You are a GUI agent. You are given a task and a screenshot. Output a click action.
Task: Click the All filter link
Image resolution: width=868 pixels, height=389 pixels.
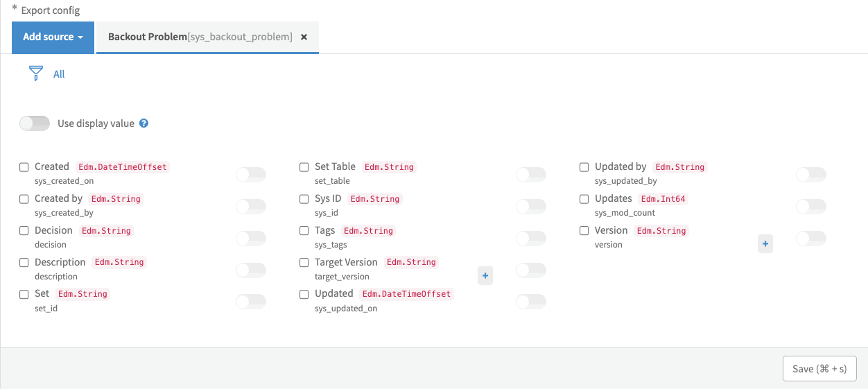tap(59, 74)
